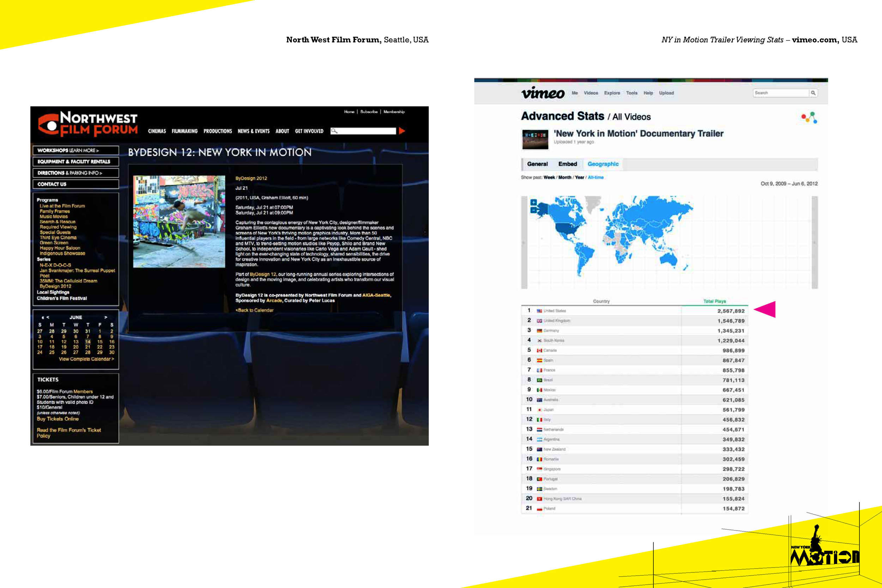Select the Geographic stats tab
882x588 pixels.
click(x=603, y=164)
